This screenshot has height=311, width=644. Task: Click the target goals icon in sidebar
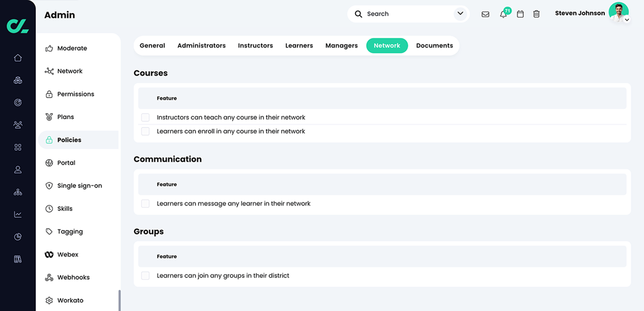(x=18, y=102)
